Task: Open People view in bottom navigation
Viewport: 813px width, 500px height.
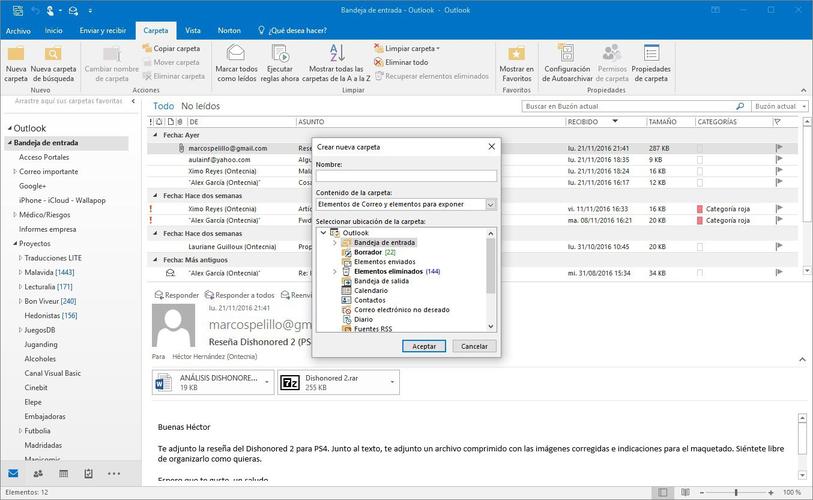Action: (x=38, y=473)
